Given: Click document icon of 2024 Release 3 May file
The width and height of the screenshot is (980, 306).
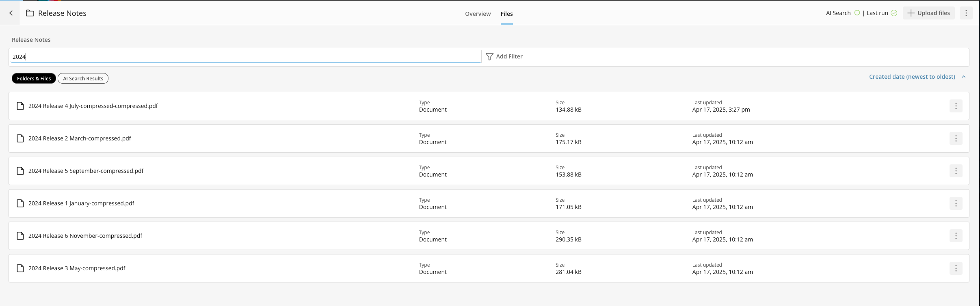Looking at the screenshot, I should 20,268.
